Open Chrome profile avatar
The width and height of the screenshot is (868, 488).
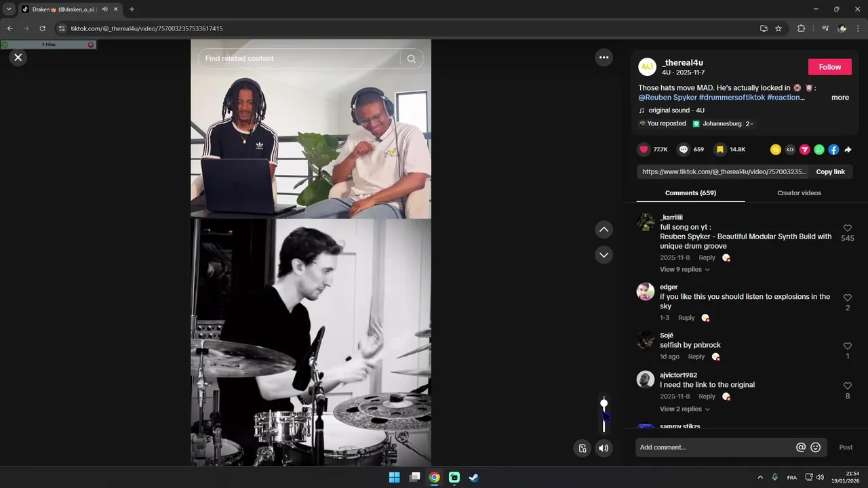[842, 28]
